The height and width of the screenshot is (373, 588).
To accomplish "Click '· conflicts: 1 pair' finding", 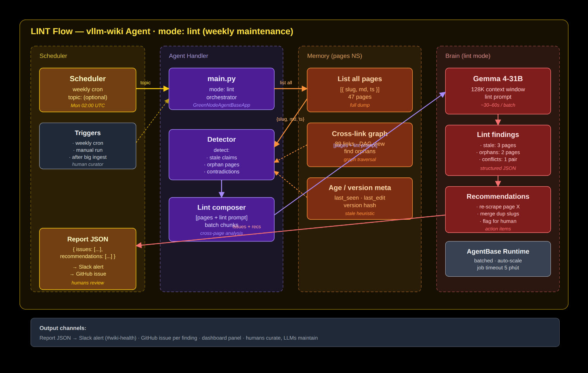I will (498, 160).
